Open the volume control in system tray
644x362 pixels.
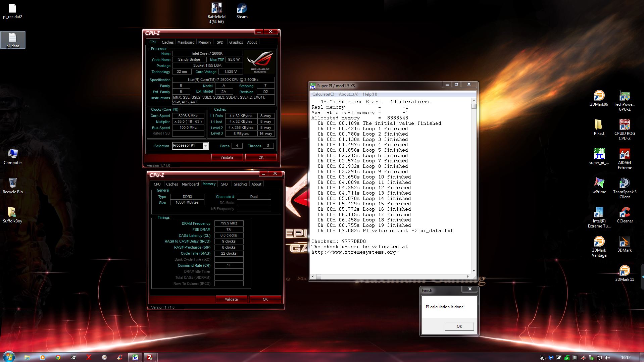click(607, 358)
